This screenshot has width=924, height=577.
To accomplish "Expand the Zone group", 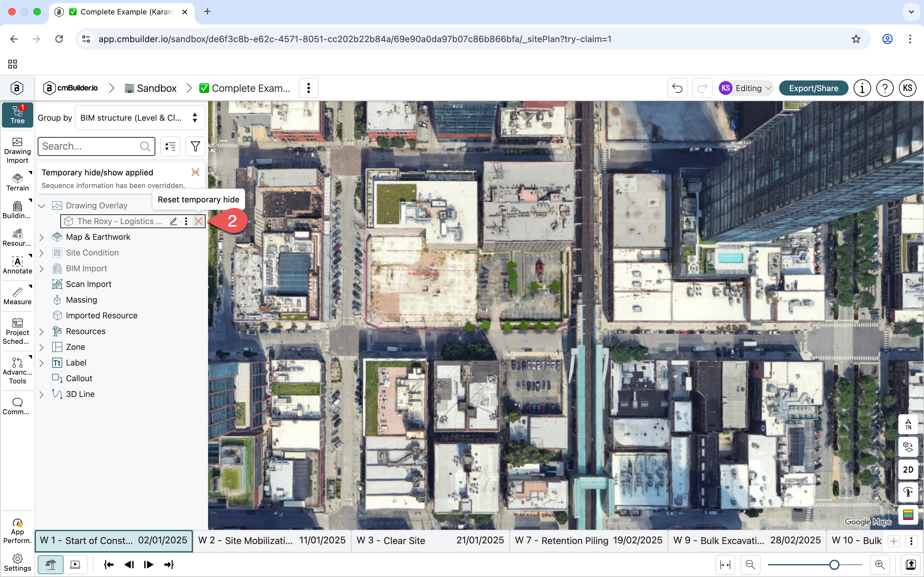I will [41, 347].
